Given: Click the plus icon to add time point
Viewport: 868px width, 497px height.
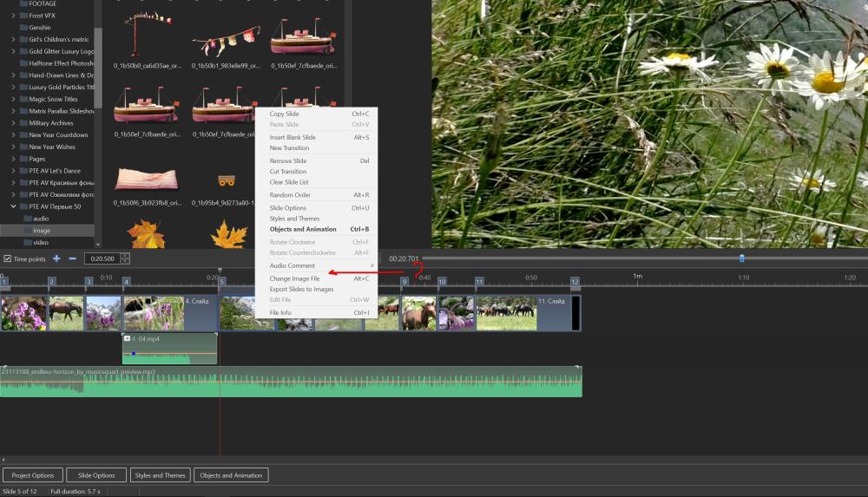Looking at the screenshot, I should coord(56,258).
